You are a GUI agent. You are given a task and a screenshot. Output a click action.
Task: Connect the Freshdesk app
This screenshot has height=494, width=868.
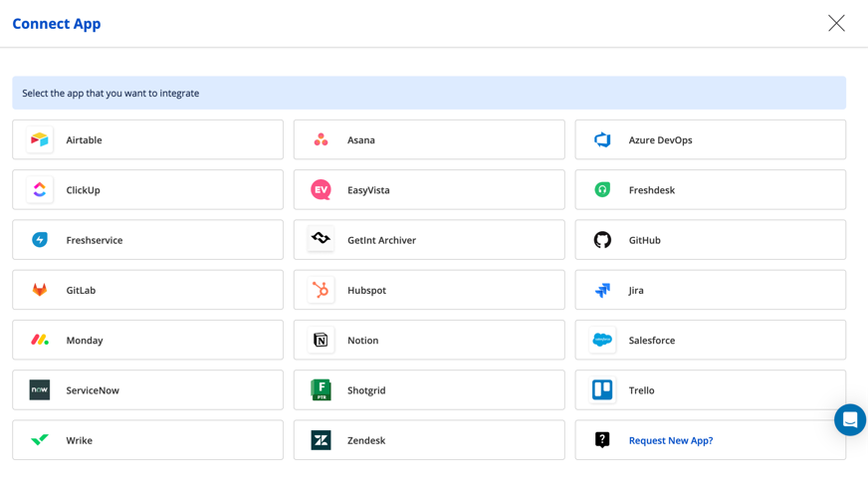point(710,190)
